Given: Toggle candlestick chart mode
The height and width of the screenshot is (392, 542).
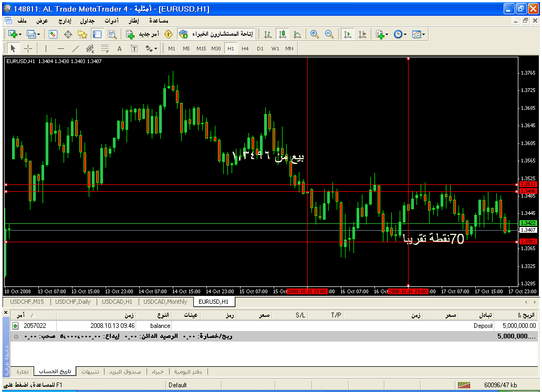Looking at the screenshot, I should tap(283, 34).
